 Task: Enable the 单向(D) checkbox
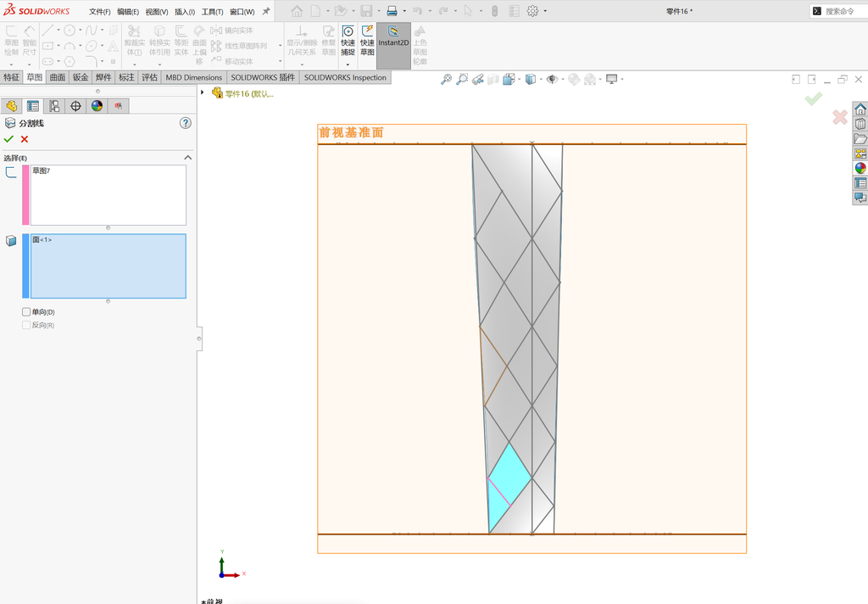point(26,312)
